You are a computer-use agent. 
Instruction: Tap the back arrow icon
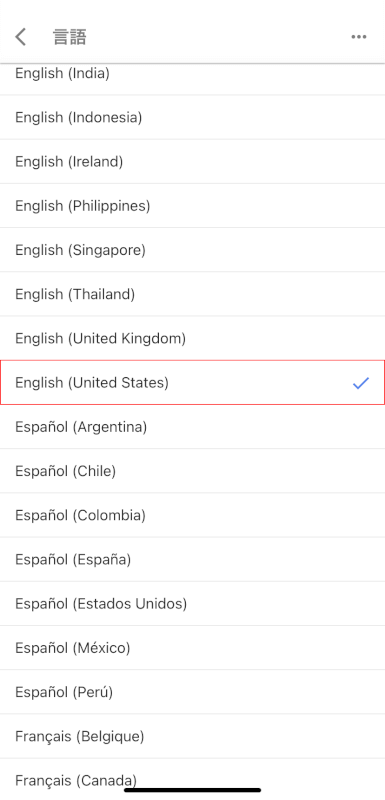point(20,37)
